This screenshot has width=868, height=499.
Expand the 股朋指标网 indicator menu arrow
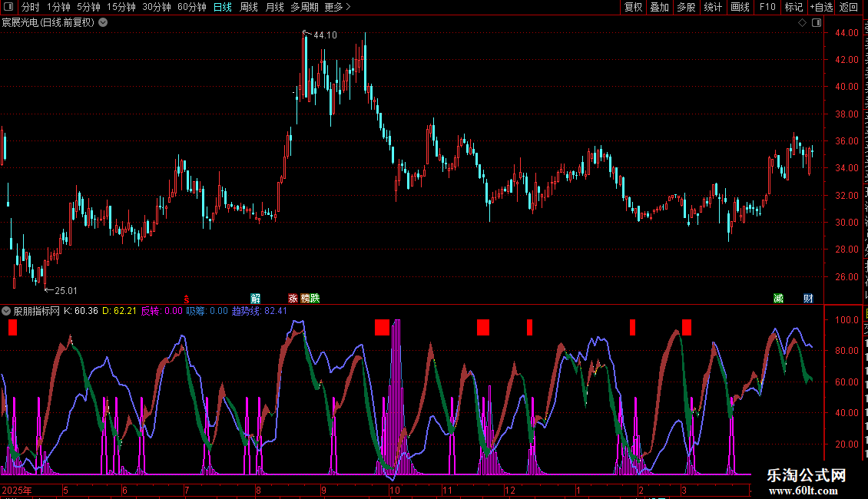tap(6, 311)
